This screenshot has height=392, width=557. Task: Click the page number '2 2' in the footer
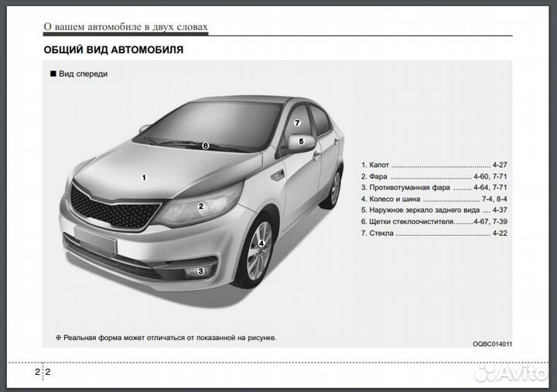pyautogui.click(x=43, y=372)
